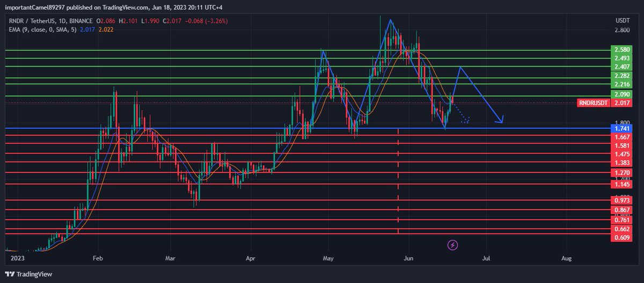Select the red 0.662 price level label
644x283 pixels.
pyautogui.click(x=622, y=229)
